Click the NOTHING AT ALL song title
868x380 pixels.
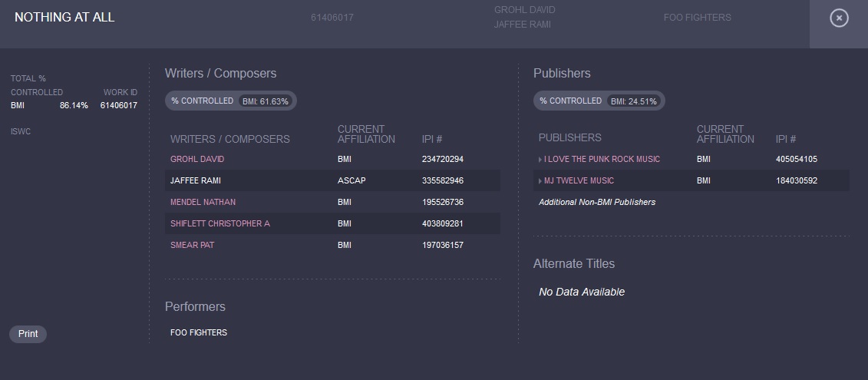(64, 17)
